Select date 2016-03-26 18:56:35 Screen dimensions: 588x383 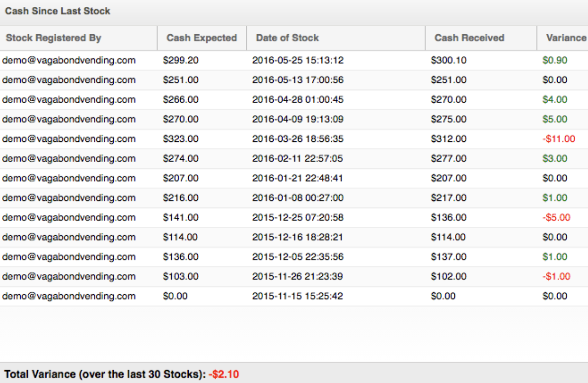pyautogui.click(x=298, y=139)
